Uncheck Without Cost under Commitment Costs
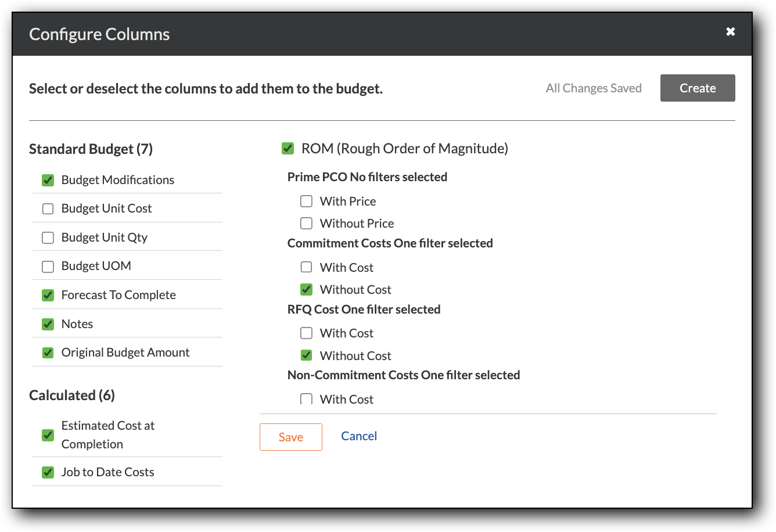The height and width of the screenshot is (532, 776). click(x=306, y=289)
